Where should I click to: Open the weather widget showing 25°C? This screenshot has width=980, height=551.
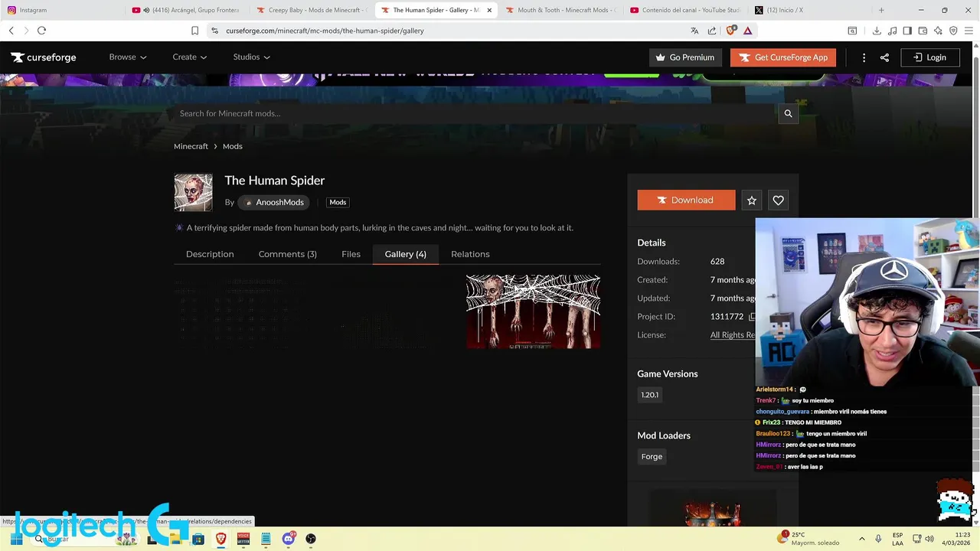(810, 539)
